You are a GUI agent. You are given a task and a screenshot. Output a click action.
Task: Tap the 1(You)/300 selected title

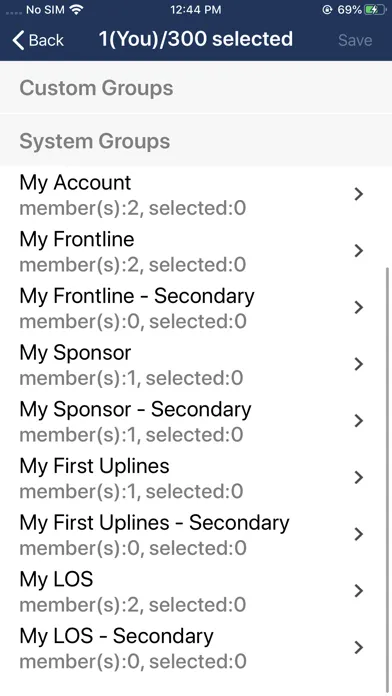point(196,40)
